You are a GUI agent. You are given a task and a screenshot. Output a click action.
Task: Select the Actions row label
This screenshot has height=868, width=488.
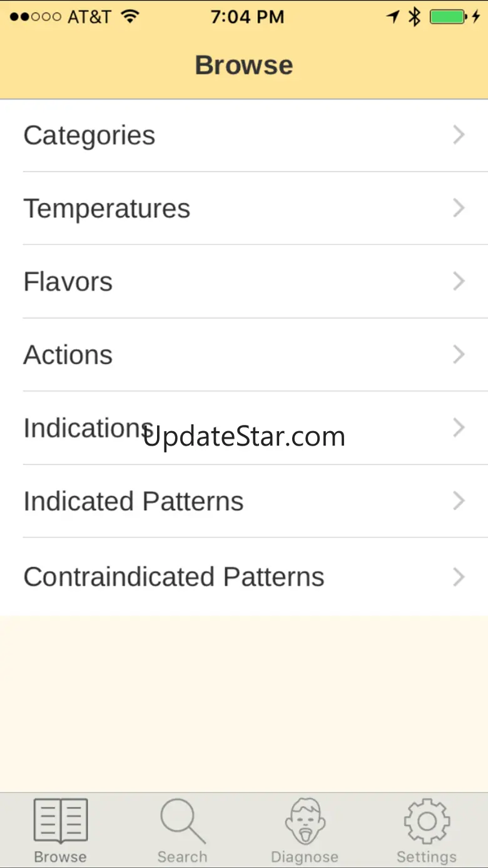click(68, 355)
